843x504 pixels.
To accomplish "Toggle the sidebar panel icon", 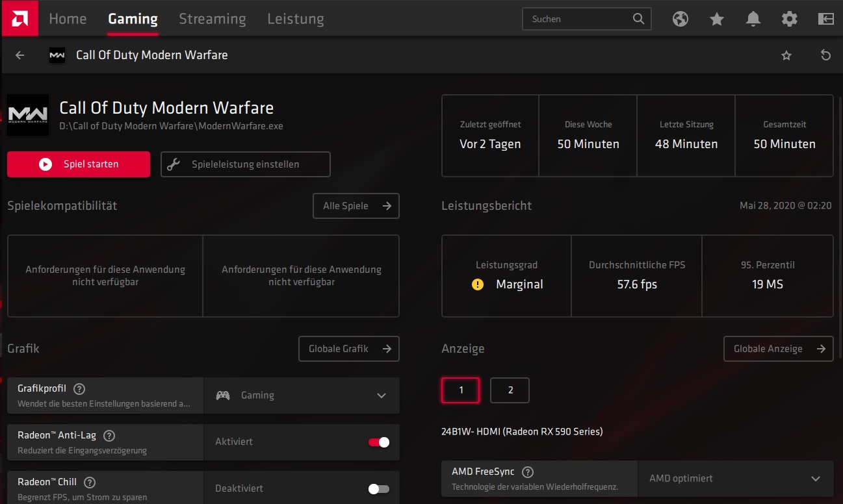I will [x=825, y=19].
